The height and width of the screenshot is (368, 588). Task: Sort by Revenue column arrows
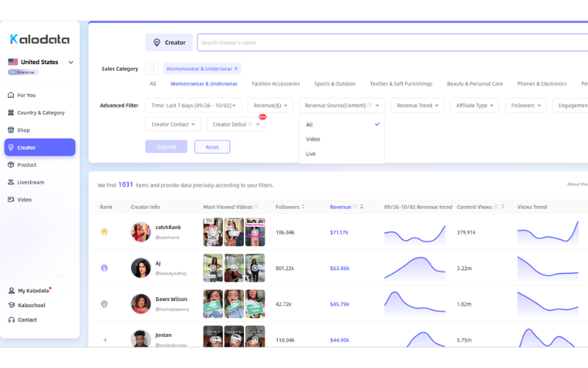tap(362, 207)
